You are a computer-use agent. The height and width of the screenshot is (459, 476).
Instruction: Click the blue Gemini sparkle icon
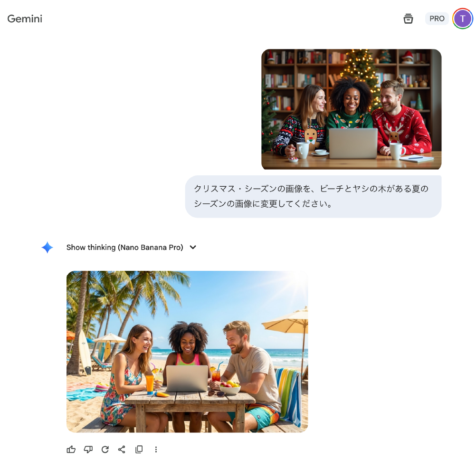tap(47, 248)
